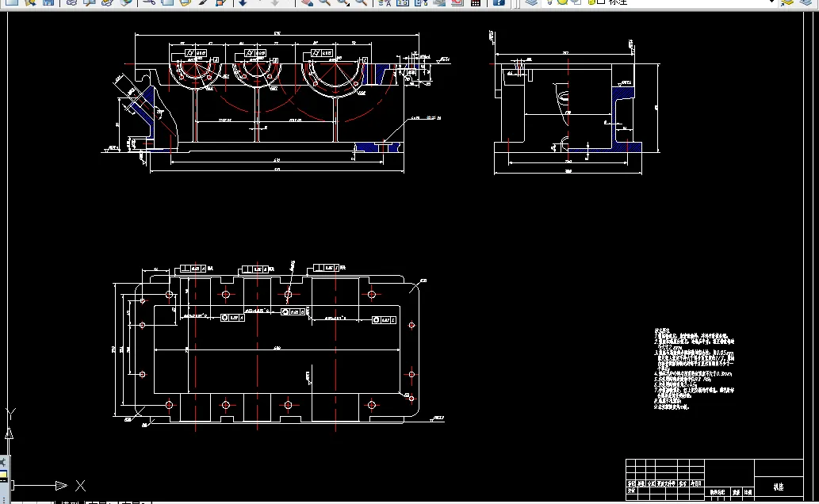Click the blue Help question mark icon
This screenshot has height=504, width=819.
pyautogui.click(x=499, y=2)
